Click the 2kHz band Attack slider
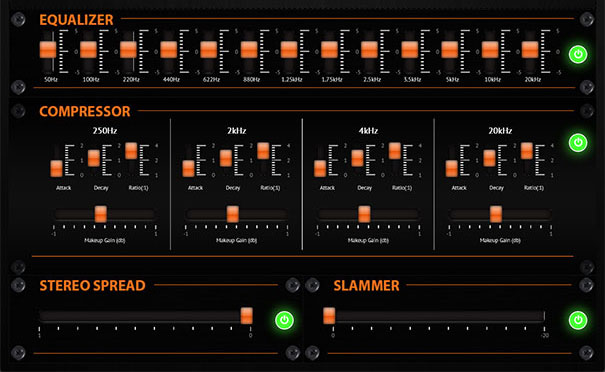 click(x=188, y=169)
